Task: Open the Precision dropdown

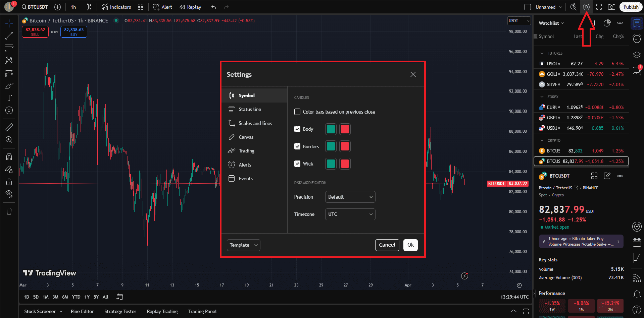Action: point(350,197)
